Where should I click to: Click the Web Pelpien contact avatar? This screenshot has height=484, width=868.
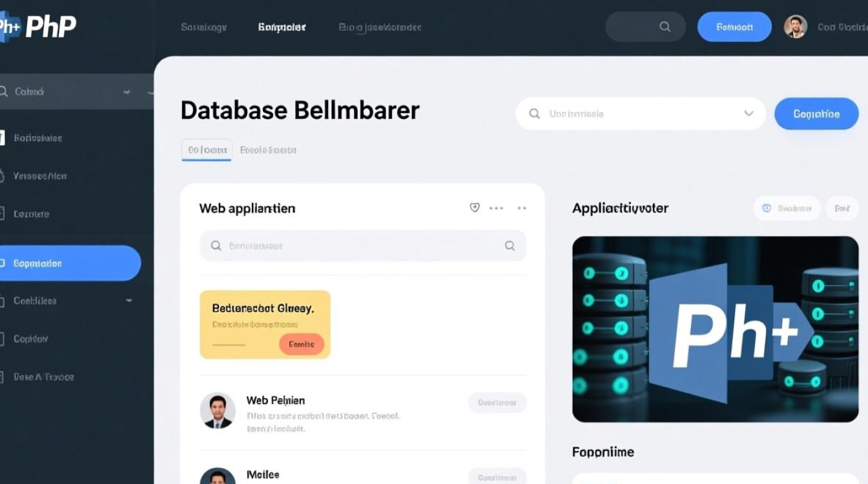pos(218,410)
